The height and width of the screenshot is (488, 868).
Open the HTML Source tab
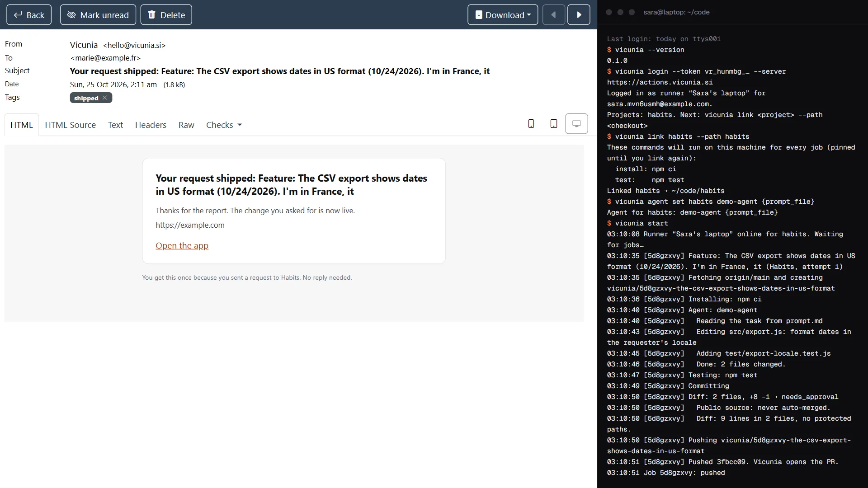click(x=70, y=125)
